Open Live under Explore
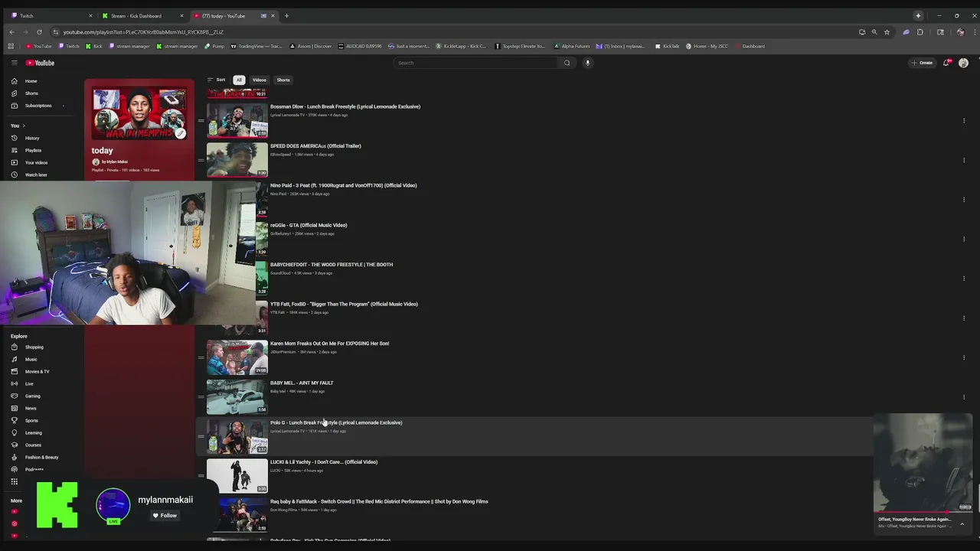 (29, 384)
